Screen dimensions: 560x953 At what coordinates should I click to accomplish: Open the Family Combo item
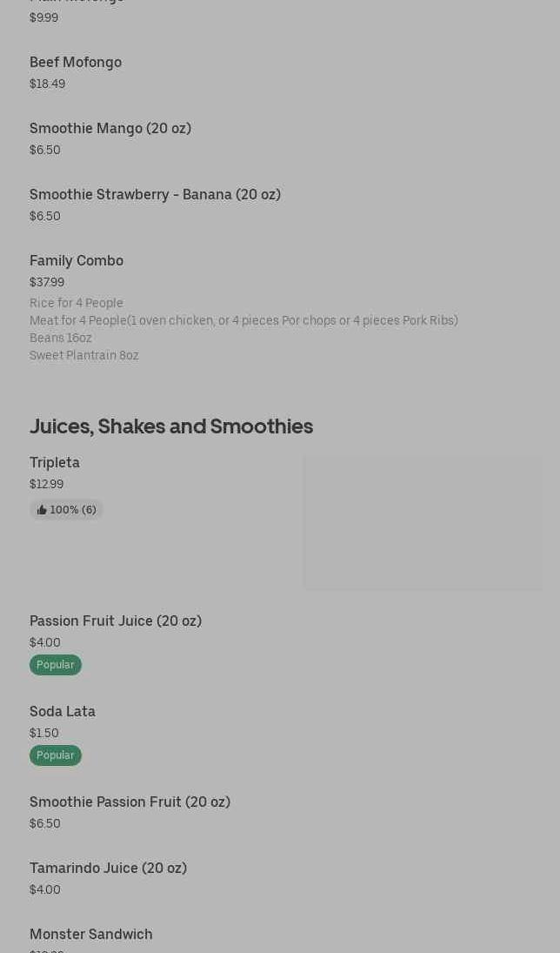(77, 261)
